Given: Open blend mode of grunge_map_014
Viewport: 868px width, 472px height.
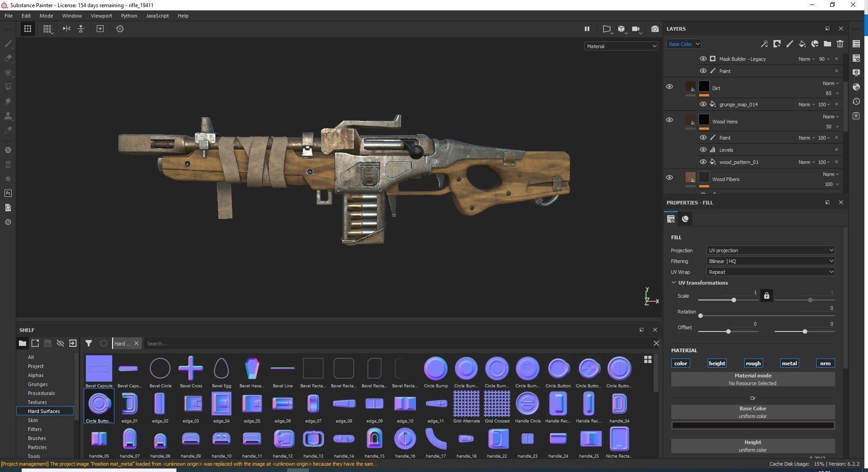Looking at the screenshot, I should pos(806,104).
